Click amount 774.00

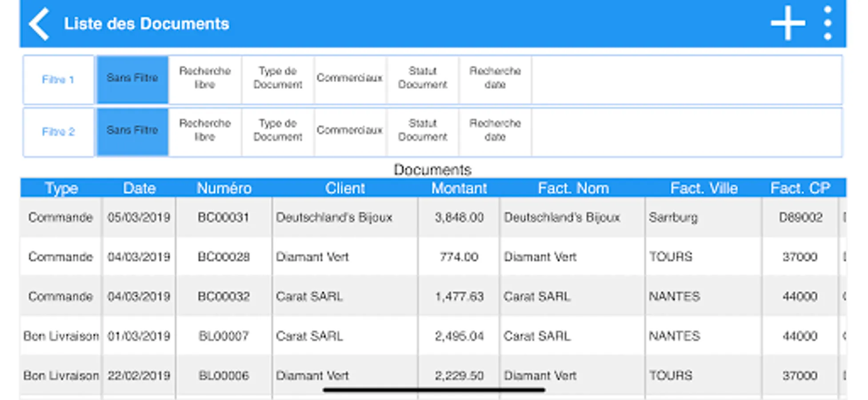click(x=459, y=257)
